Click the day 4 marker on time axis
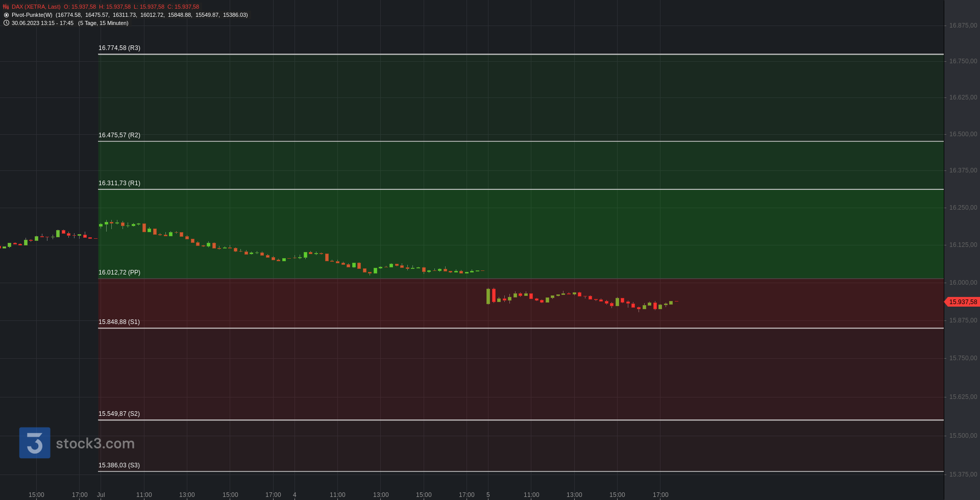 295,495
